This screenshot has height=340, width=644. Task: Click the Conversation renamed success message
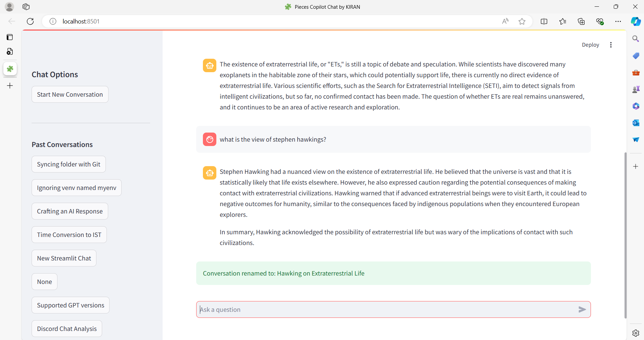tap(393, 273)
